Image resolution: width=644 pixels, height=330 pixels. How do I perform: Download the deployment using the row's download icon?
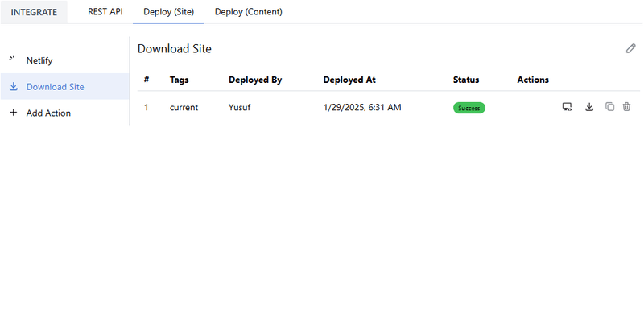[x=588, y=107]
